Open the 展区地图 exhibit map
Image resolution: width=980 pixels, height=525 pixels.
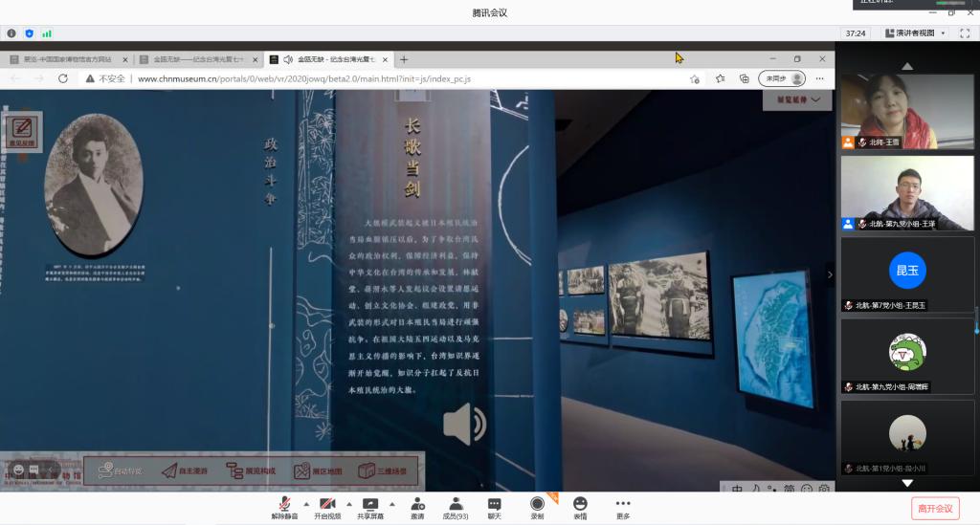tap(317, 470)
